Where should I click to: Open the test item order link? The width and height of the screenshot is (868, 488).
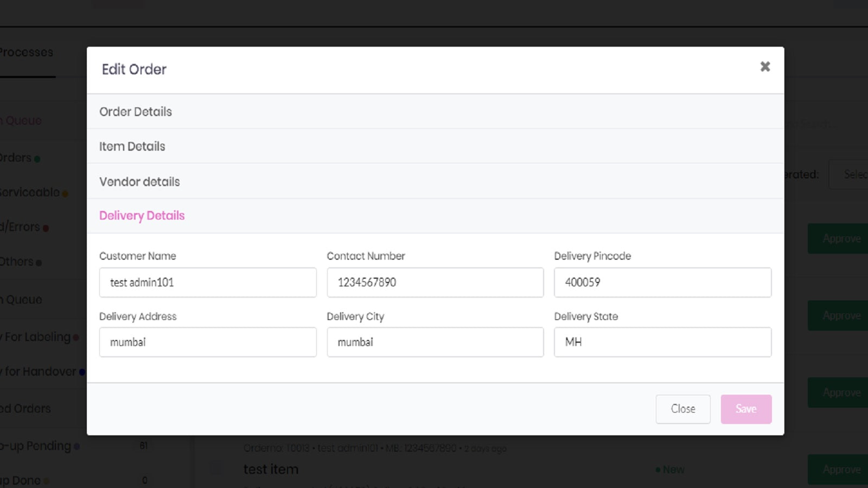coord(271,469)
